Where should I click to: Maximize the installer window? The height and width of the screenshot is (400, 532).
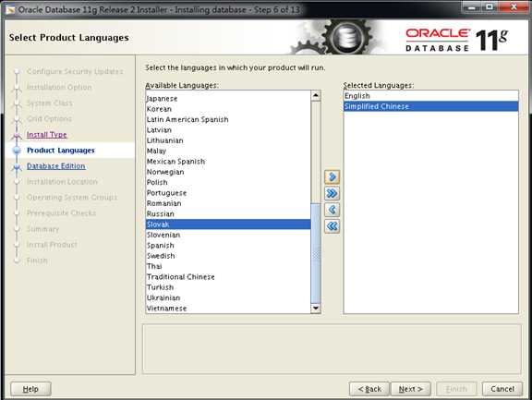point(490,7)
